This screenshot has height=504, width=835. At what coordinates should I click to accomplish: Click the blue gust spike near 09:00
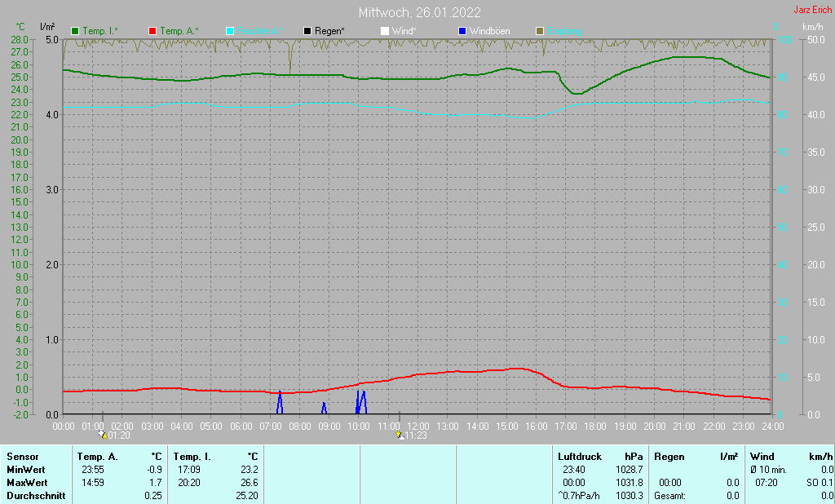tap(324, 408)
